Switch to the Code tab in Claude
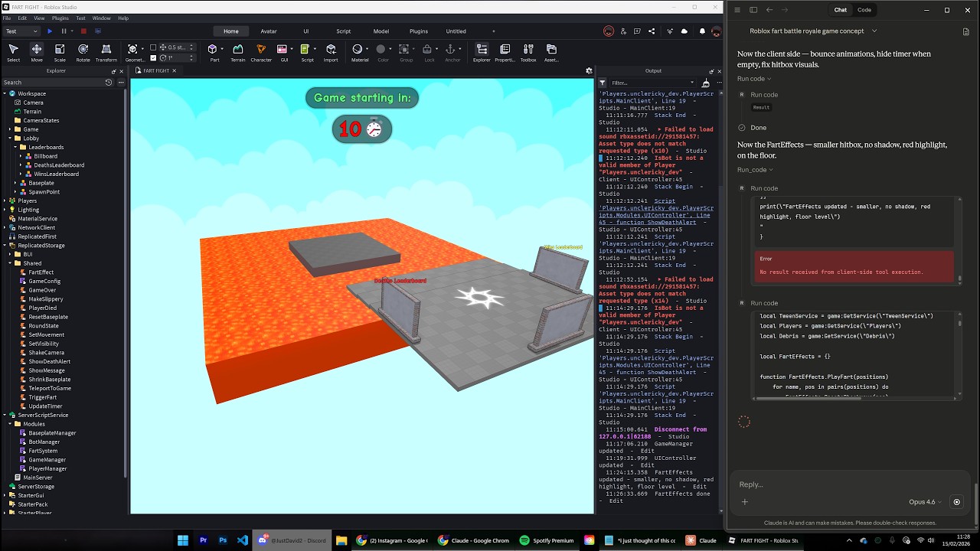This screenshot has height=551, width=980. (864, 10)
